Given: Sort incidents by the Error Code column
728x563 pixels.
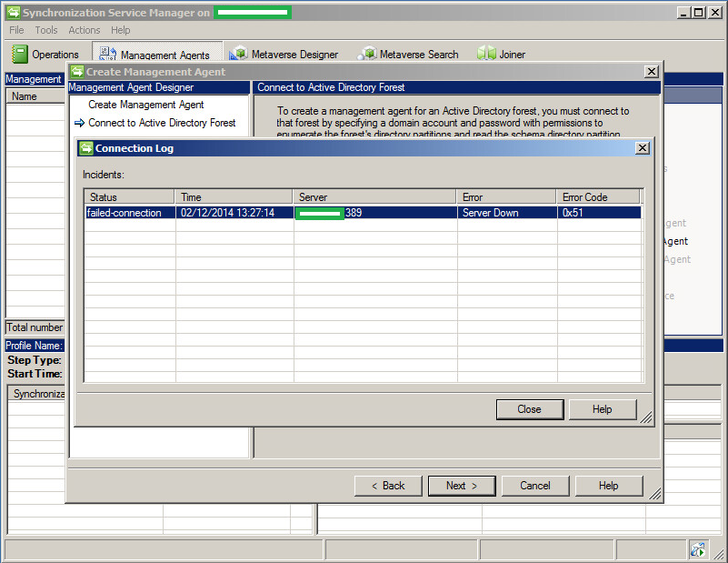Looking at the screenshot, I should [x=598, y=196].
